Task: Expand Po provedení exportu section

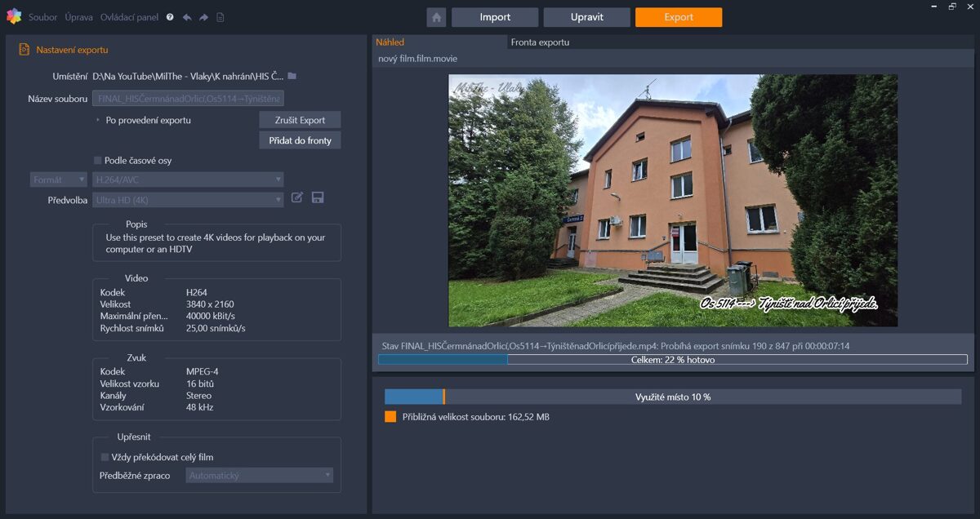Action: pyautogui.click(x=98, y=120)
